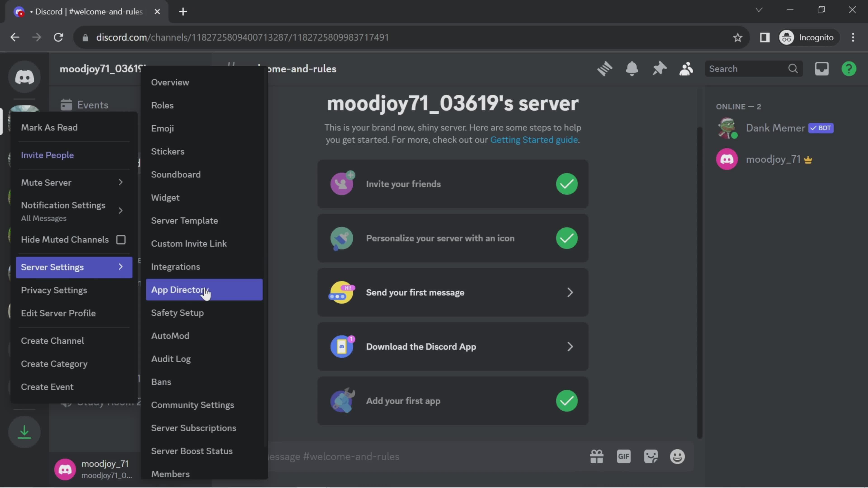
Task: Select Create Category
Action: point(74,364)
